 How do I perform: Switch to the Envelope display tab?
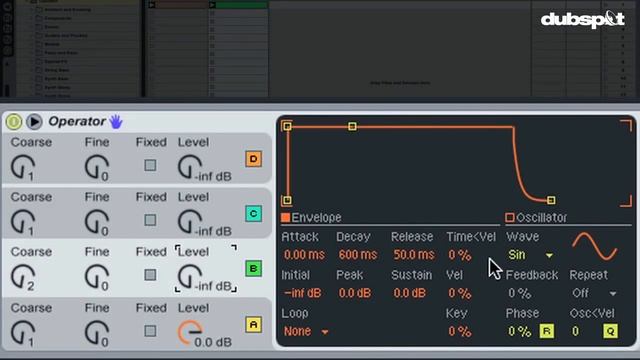pos(311,218)
